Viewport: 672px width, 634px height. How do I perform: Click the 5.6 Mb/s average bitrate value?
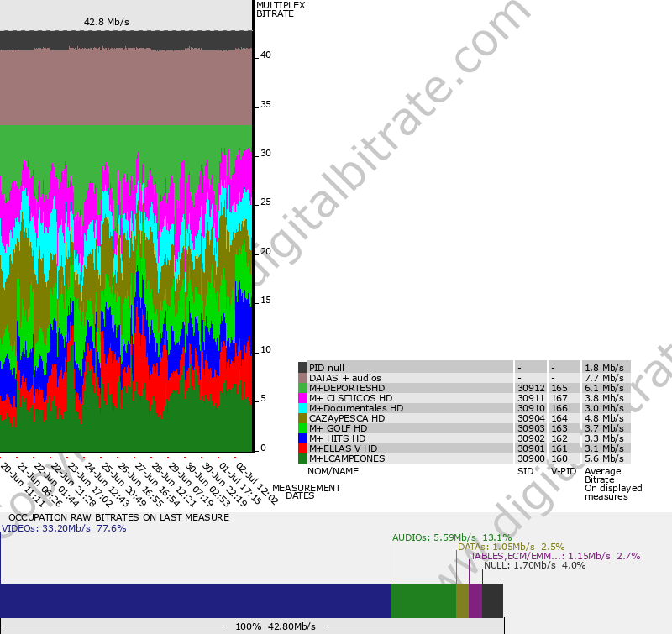point(604,458)
